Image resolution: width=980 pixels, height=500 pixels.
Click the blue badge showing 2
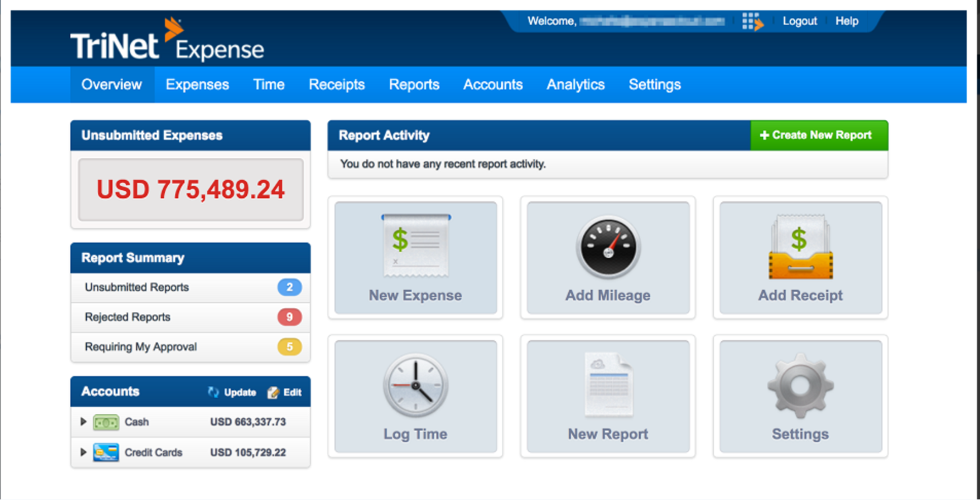click(x=289, y=287)
